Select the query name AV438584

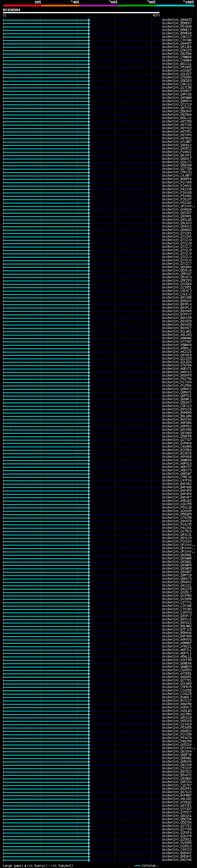(11, 10)
